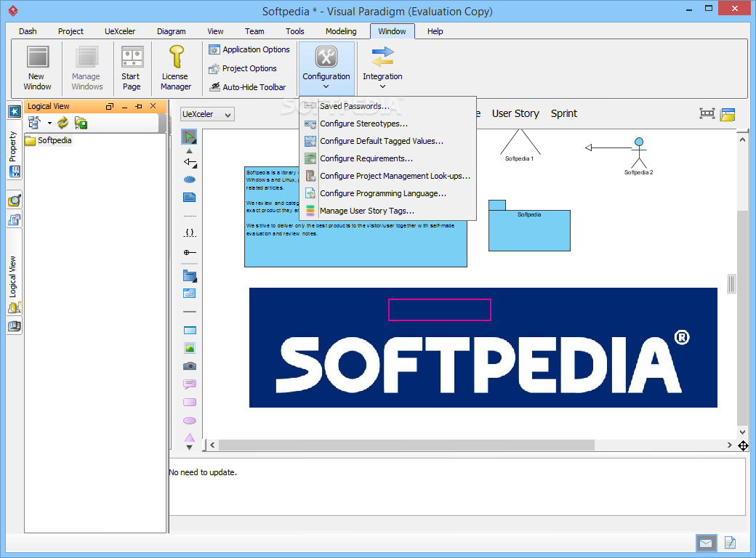Viewport: 756px width, 558px height.
Task: Open Configure Requirements entry
Action: (388, 158)
